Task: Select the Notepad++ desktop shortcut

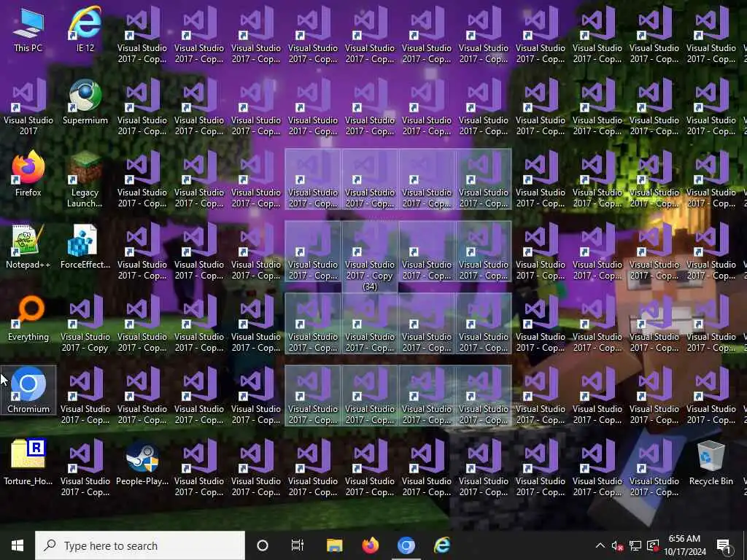Action: click(x=28, y=246)
